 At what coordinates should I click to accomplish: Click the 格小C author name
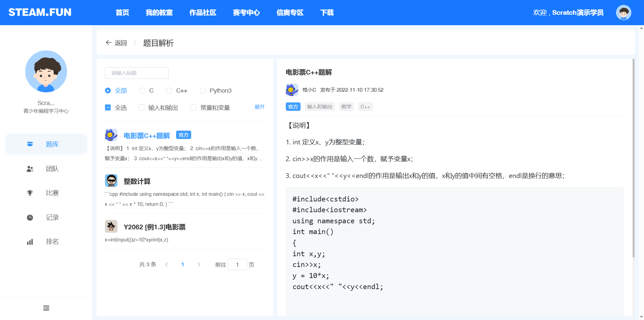pos(309,90)
